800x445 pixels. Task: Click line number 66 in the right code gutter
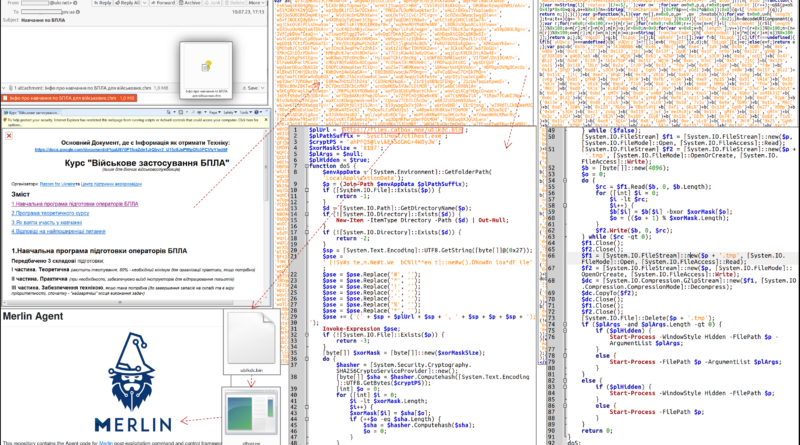[551, 256]
